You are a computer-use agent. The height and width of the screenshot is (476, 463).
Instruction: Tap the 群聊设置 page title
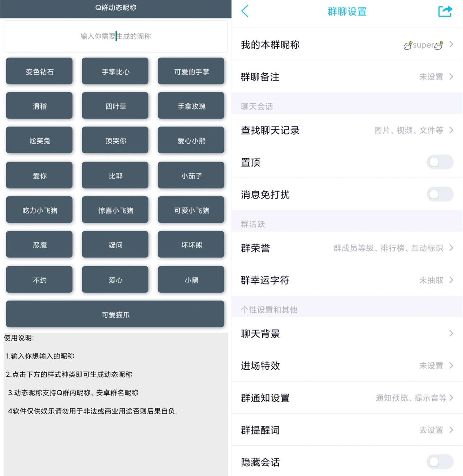pos(347,12)
